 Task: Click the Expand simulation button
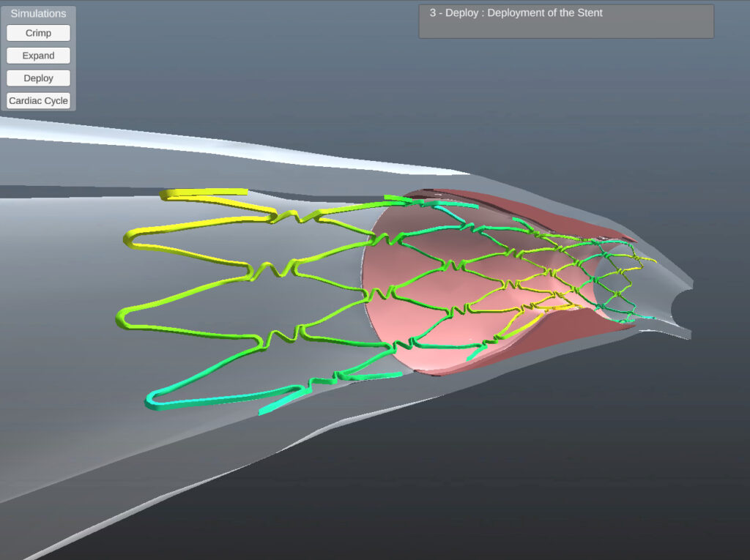(37, 55)
